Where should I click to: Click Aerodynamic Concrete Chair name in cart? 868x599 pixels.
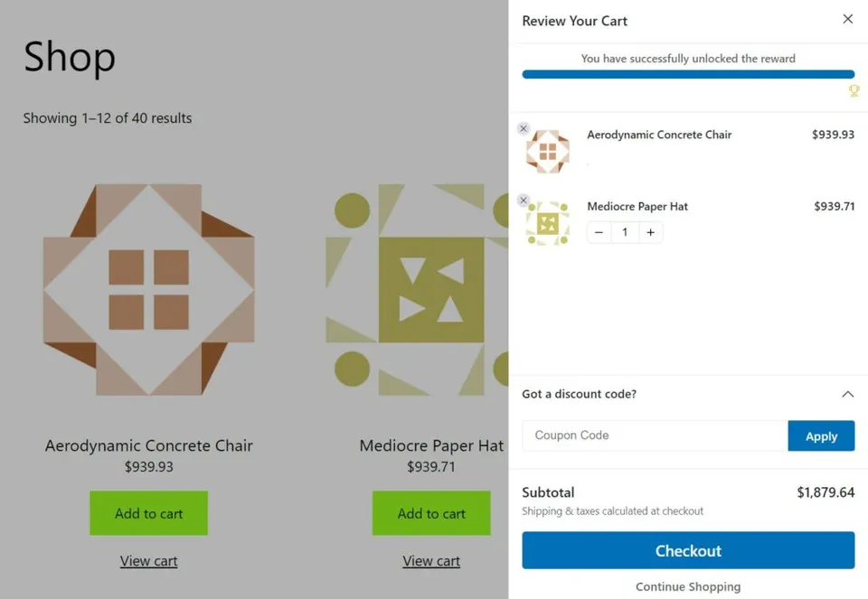(659, 135)
